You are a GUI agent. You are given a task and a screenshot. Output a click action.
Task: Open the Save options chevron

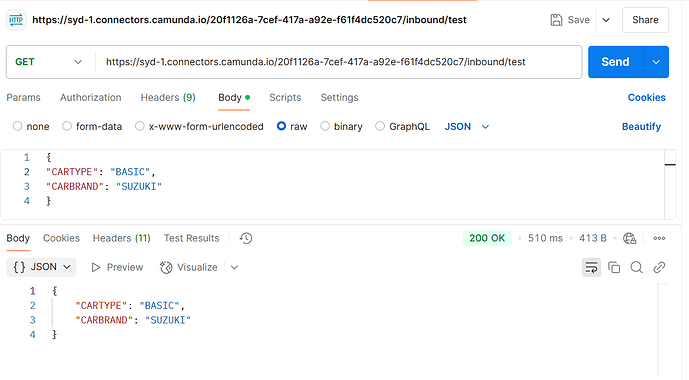click(606, 20)
